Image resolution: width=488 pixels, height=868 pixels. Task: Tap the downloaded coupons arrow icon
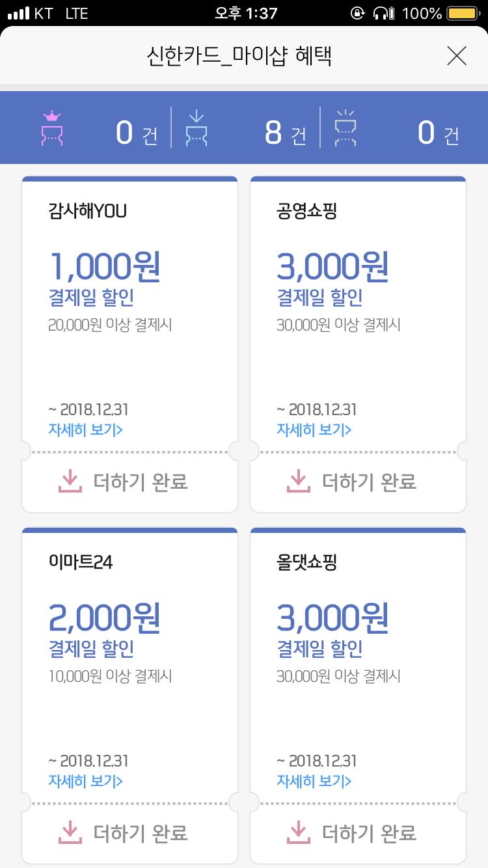coord(196,128)
